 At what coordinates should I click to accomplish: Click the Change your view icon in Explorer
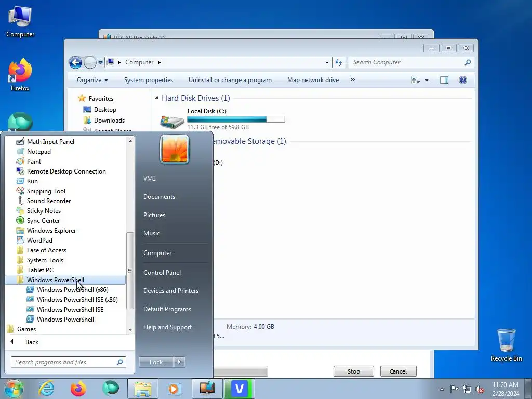click(416, 80)
